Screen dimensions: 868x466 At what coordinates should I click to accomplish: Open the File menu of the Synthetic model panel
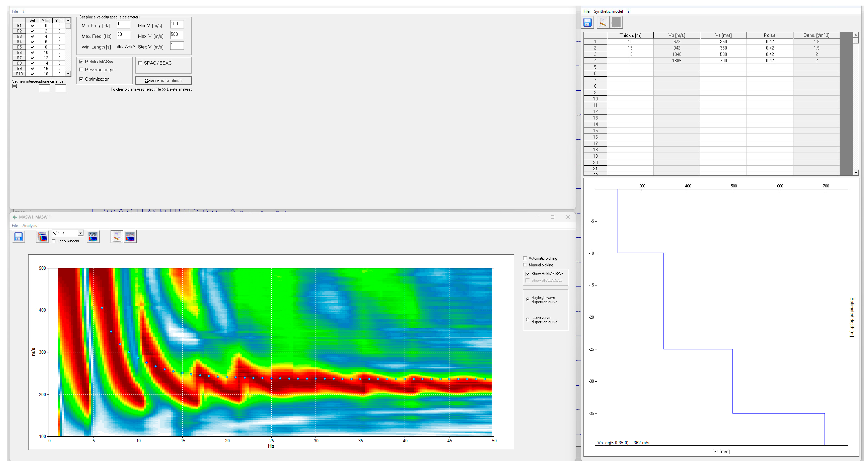[x=586, y=12]
